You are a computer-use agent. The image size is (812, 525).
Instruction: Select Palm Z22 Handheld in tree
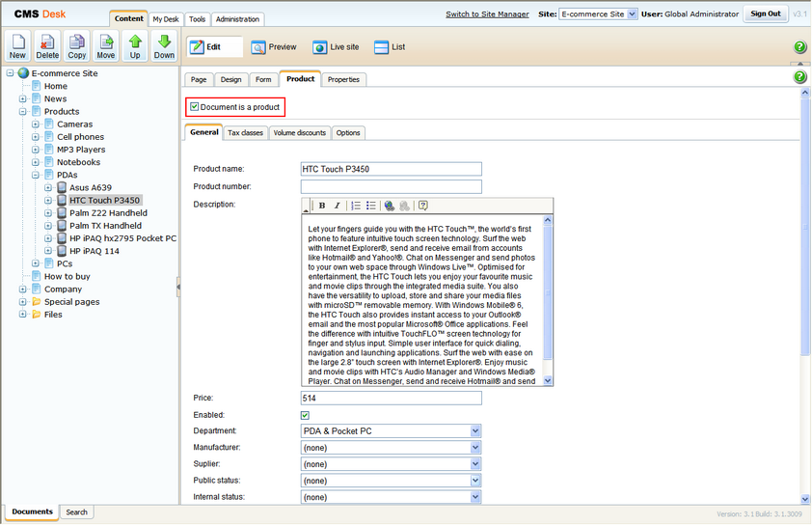pos(108,213)
